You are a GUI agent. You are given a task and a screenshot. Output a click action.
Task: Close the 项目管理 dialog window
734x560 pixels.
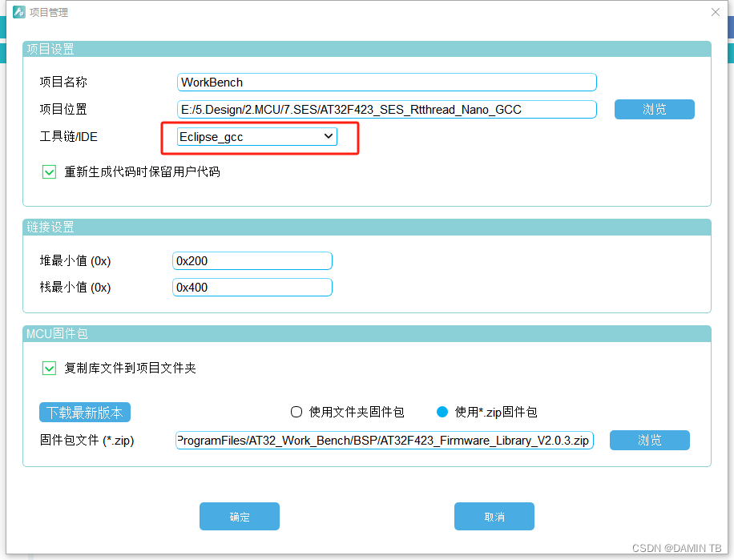tap(716, 12)
